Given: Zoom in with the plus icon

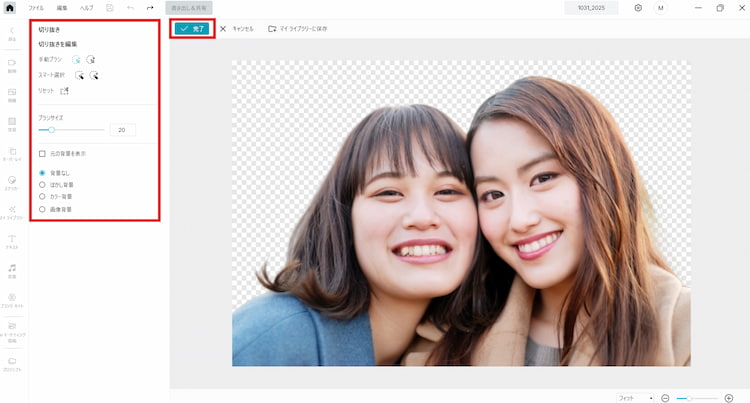Looking at the screenshot, I should (x=728, y=398).
